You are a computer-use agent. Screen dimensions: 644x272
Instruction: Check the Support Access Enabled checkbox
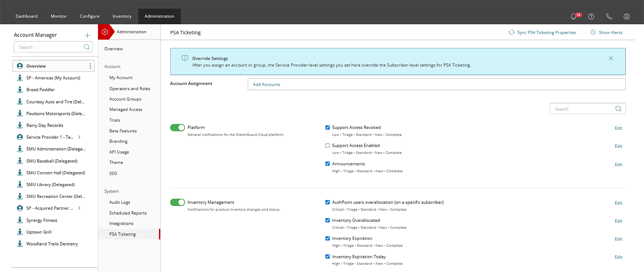327,146
